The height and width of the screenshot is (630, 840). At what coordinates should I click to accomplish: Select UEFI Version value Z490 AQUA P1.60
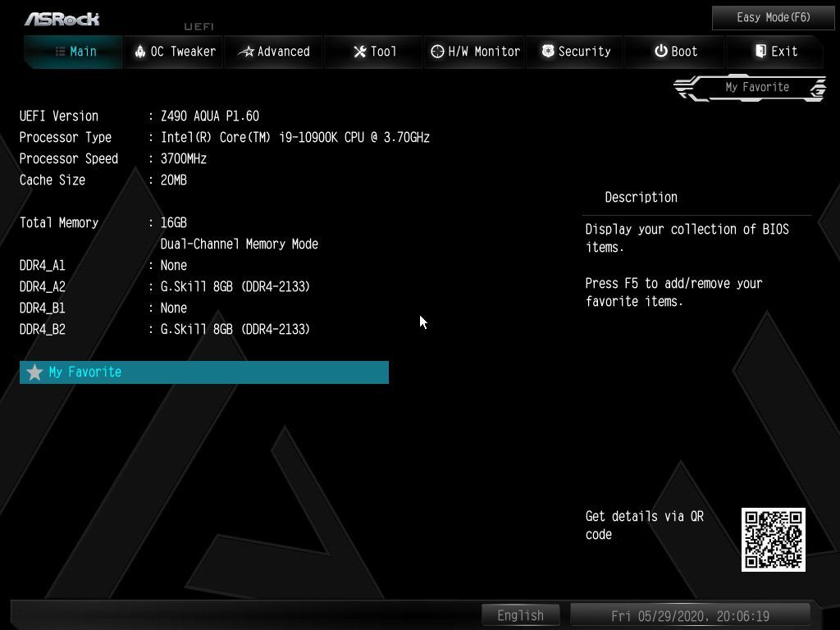210,116
